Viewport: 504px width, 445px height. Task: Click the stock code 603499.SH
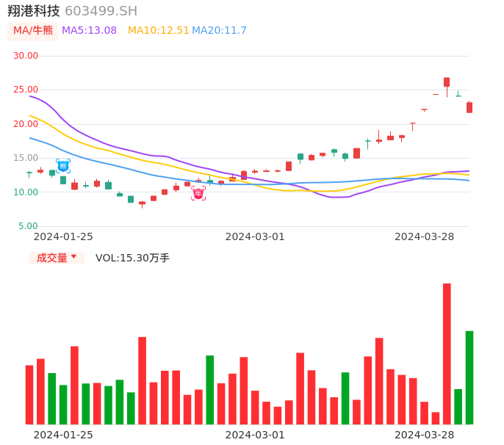coord(101,11)
